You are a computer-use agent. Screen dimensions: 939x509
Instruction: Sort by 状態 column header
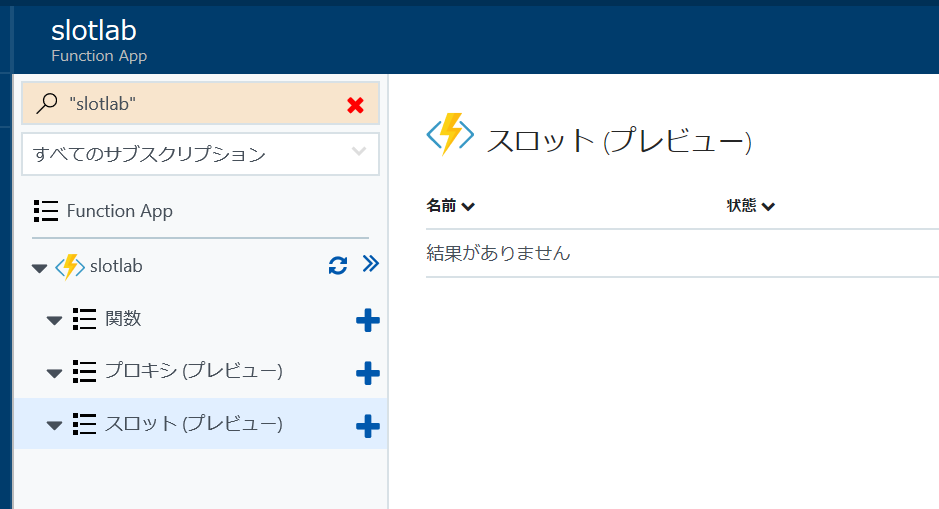[x=751, y=206]
